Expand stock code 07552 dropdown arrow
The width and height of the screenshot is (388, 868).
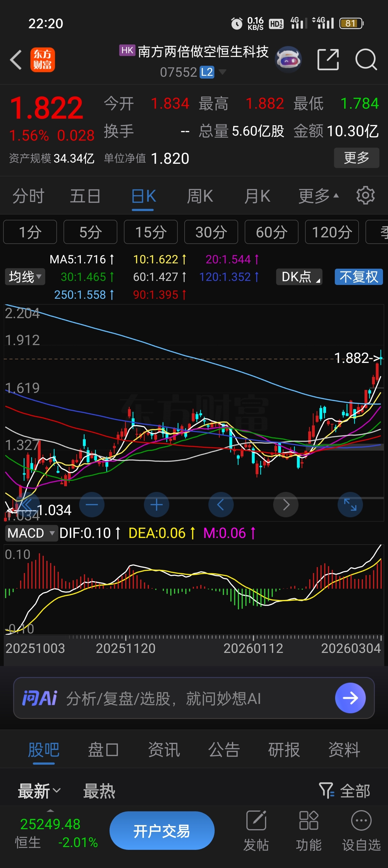(222, 72)
